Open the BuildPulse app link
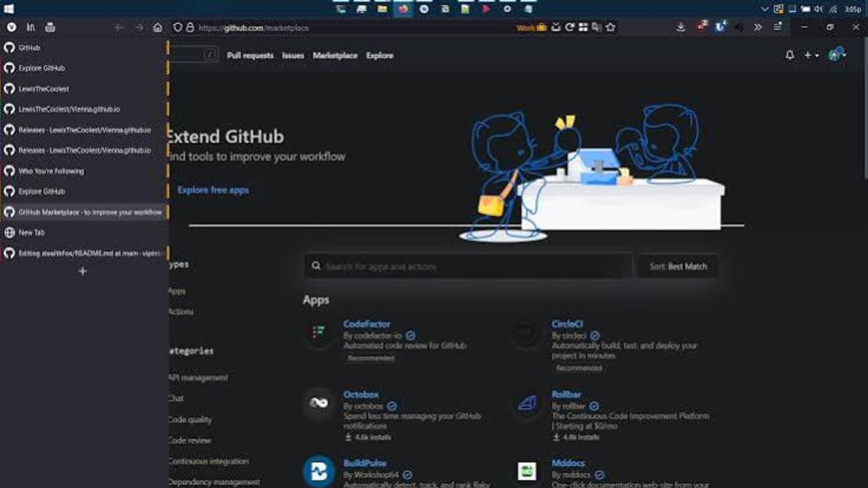This screenshot has height=488, width=868. pyautogui.click(x=365, y=463)
